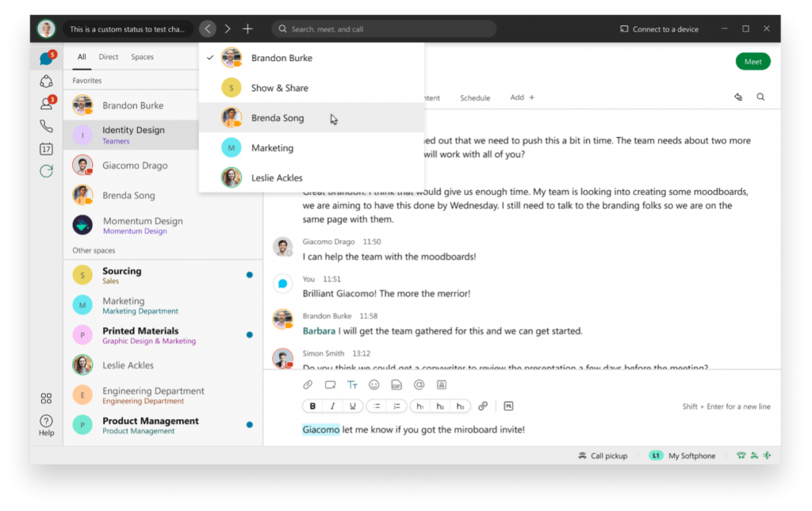
Task: Toggle bold formatting in the composer
Action: (x=312, y=406)
